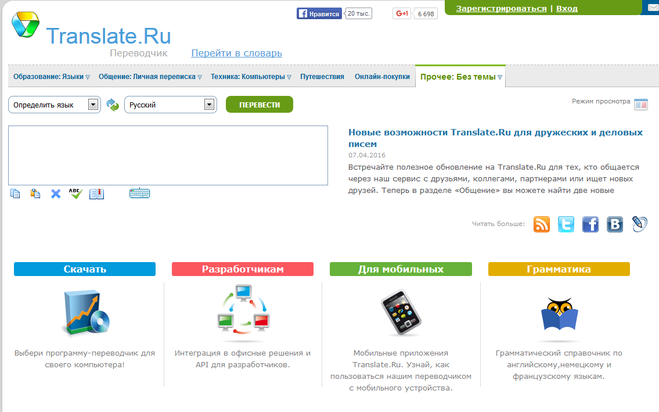Open the Русский target language dropdown
The image size is (659, 412).
tap(170, 104)
